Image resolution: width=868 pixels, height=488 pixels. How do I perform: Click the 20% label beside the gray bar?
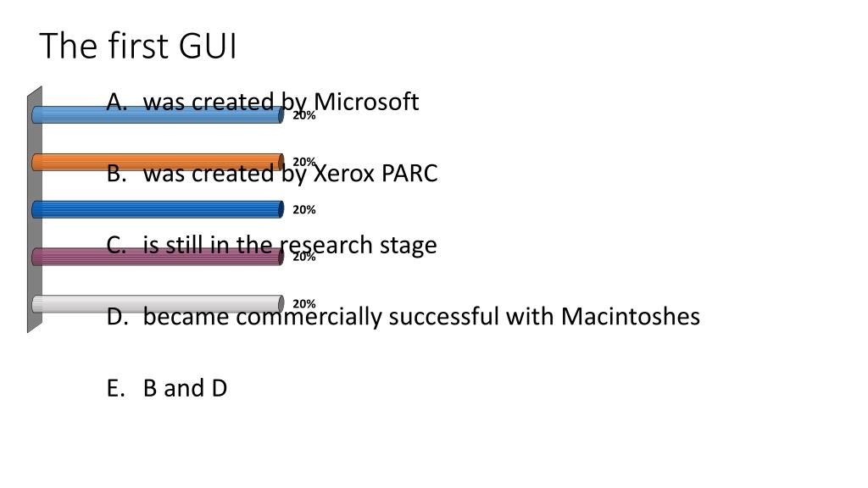[x=304, y=304]
